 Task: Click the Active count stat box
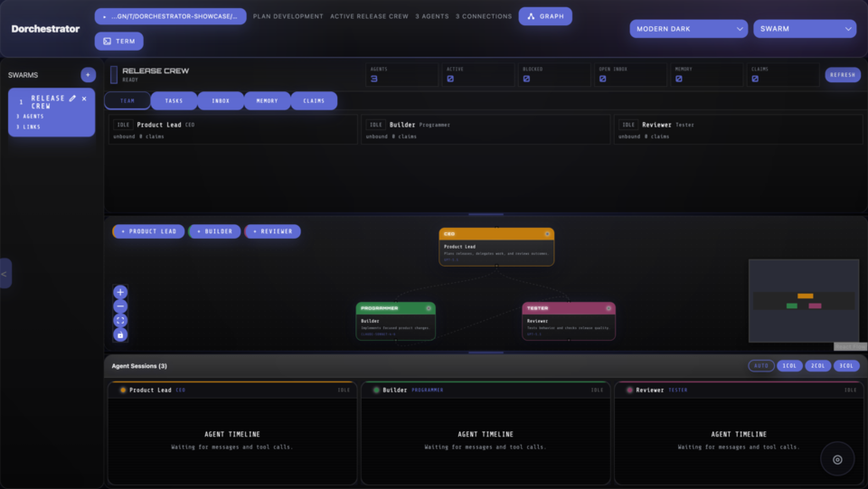478,75
